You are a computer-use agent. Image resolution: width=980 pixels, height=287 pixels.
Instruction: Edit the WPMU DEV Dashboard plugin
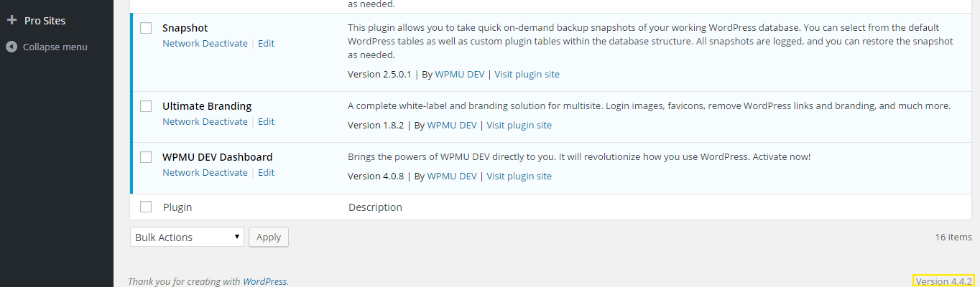coord(266,172)
